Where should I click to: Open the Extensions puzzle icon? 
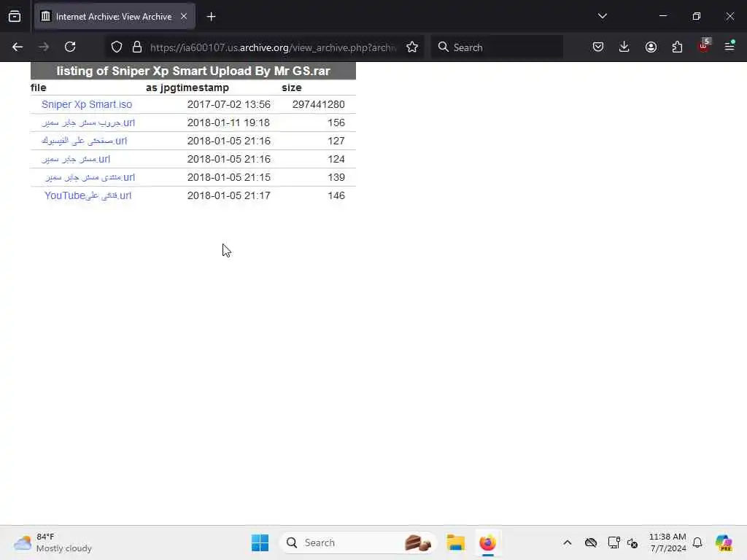tap(677, 47)
